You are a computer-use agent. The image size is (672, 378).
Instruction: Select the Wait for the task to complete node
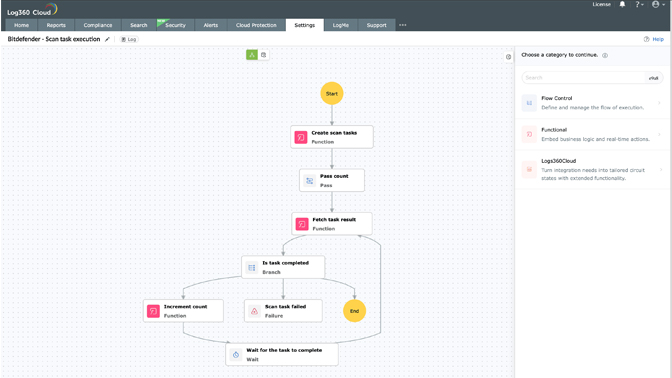point(282,354)
